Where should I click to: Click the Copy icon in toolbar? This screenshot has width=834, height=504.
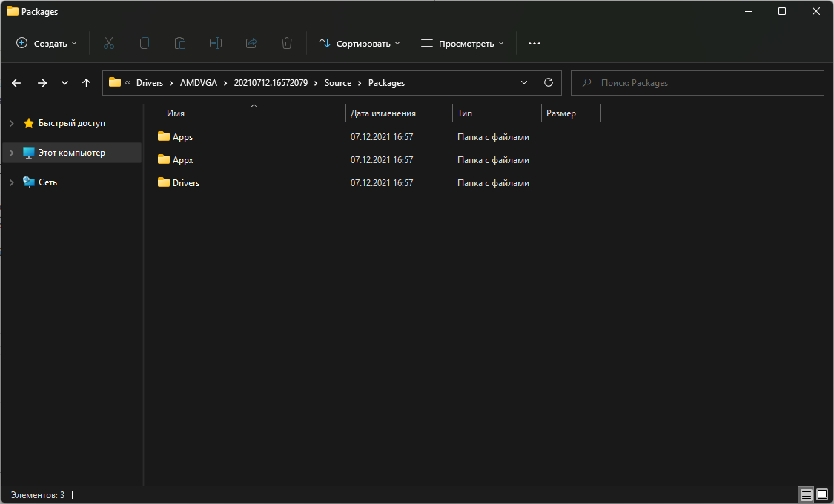click(x=144, y=44)
